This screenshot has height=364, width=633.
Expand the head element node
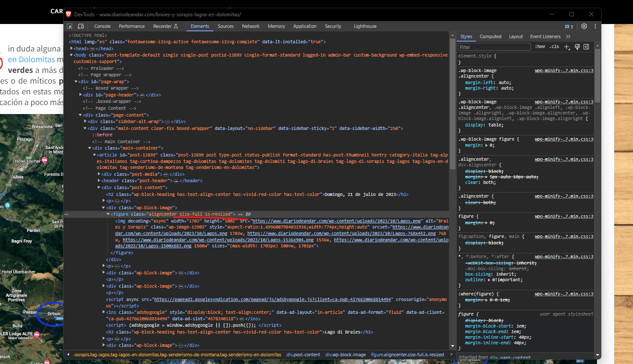[x=72, y=48]
